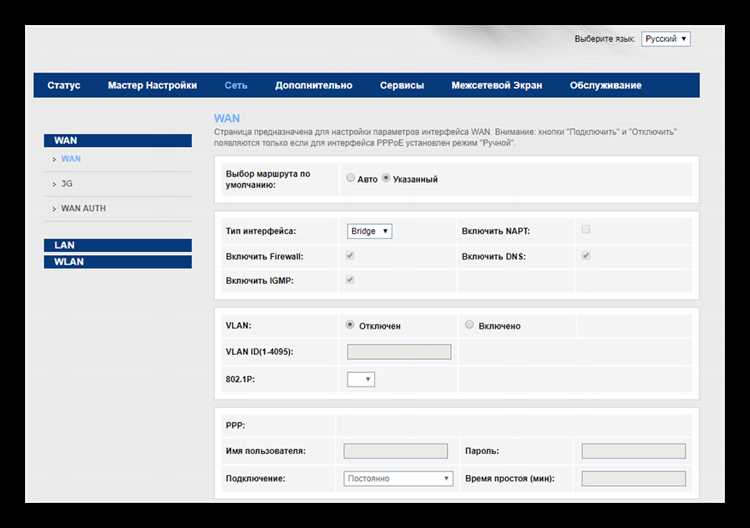Image resolution: width=750 pixels, height=528 pixels.
Task: Open the 802.1P dropdown
Action: 361,379
